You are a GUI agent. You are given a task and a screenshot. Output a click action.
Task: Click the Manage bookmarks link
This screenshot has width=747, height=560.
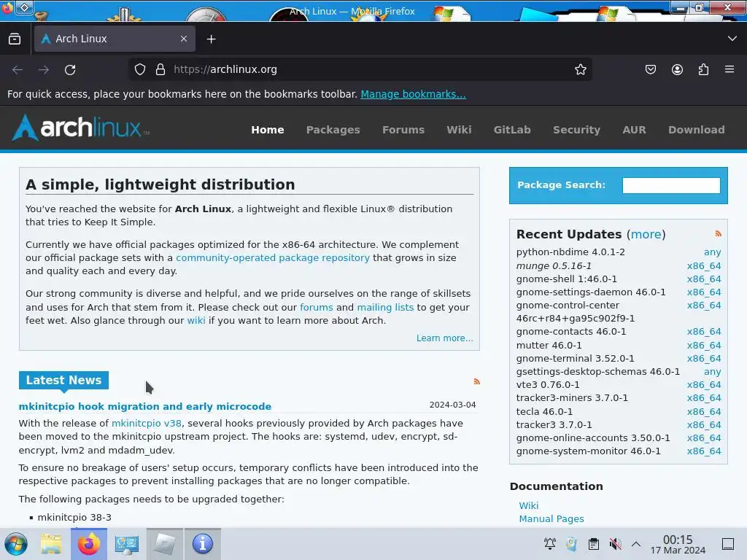tap(413, 94)
